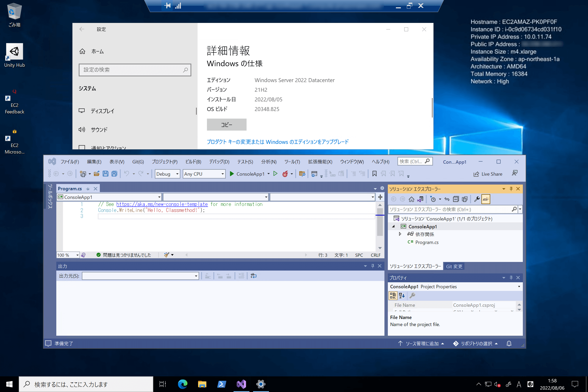Click the code editor vertical scrollbar thumb
The image size is (588, 392).
point(380,222)
